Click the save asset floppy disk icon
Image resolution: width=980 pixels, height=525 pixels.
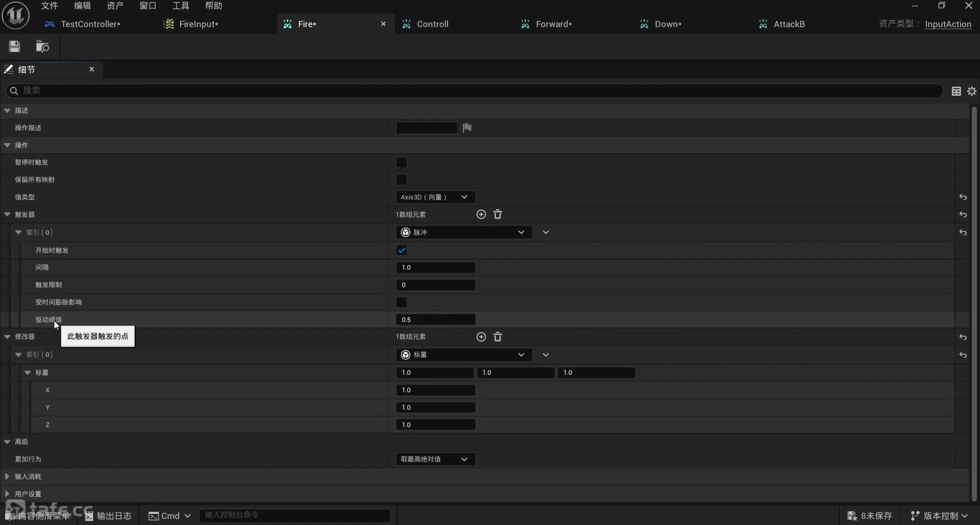pyautogui.click(x=14, y=46)
